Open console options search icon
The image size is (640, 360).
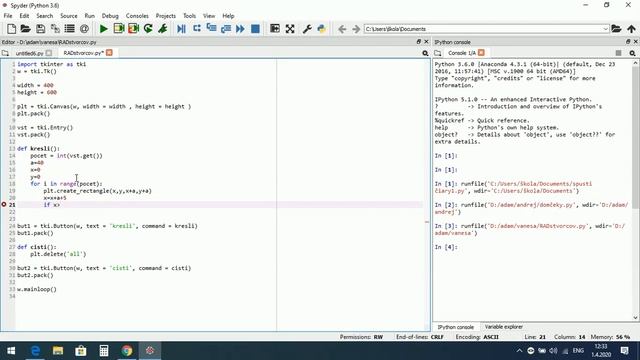pyautogui.click(x=632, y=53)
